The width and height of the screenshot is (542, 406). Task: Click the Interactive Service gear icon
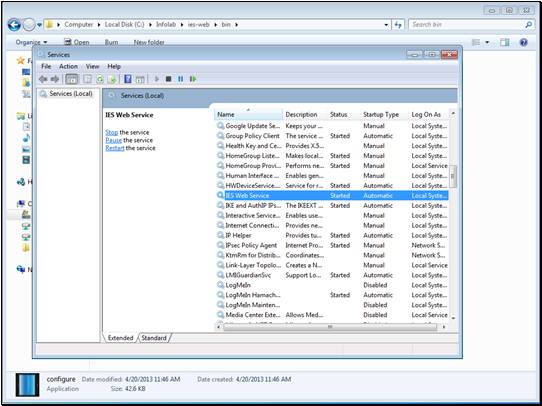tap(220, 215)
